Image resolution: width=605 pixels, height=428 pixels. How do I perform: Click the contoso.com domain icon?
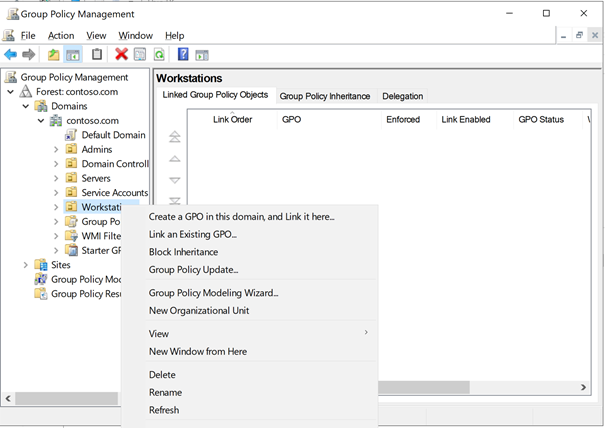click(x=56, y=120)
